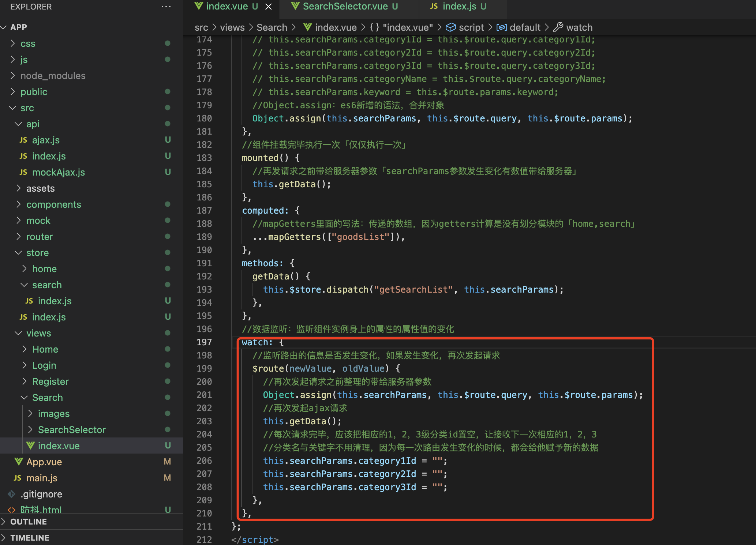This screenshot has width=756, height=545.
Task: Open main.js in the file tree
Action: click(x=42, y=478)
